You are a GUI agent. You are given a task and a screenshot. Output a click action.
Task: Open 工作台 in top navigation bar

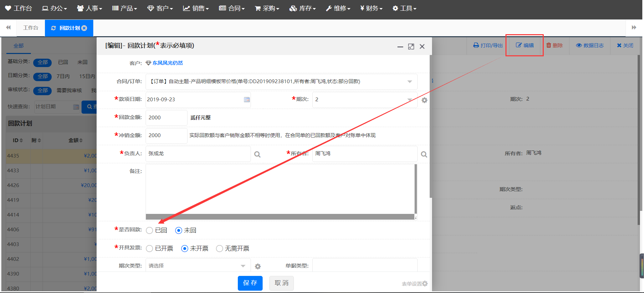tap(18, 8)
